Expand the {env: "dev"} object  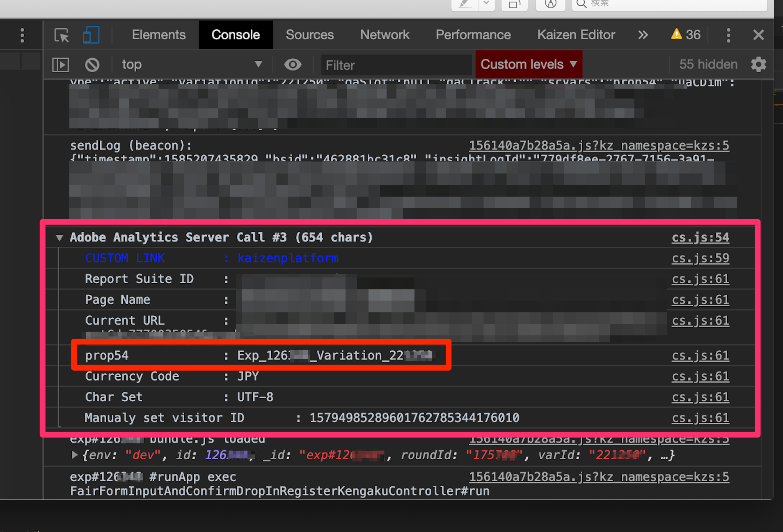pos(74,455)
